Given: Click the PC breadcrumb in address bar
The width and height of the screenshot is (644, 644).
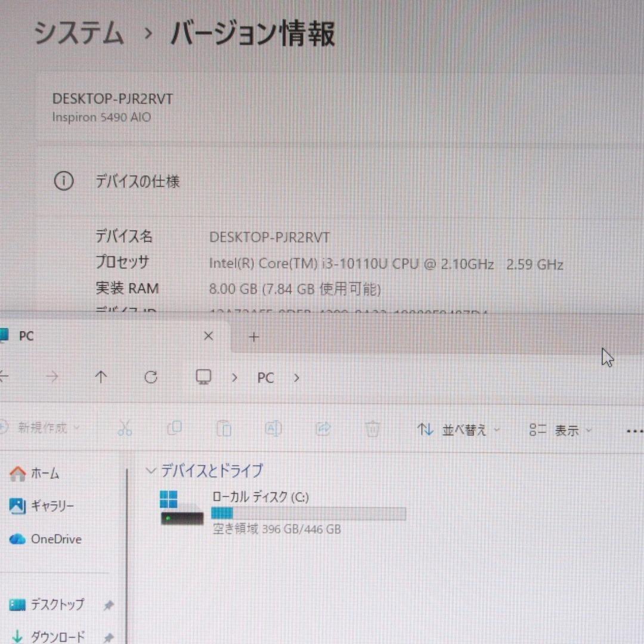Looking at the screenshot, I should pos(265,377).
